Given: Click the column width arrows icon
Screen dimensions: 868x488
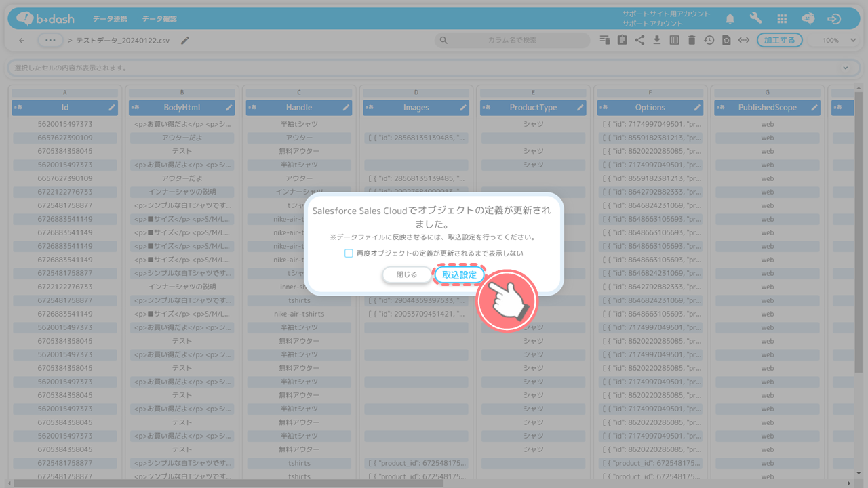Looking at the screenshot, I should coord(744,40).
